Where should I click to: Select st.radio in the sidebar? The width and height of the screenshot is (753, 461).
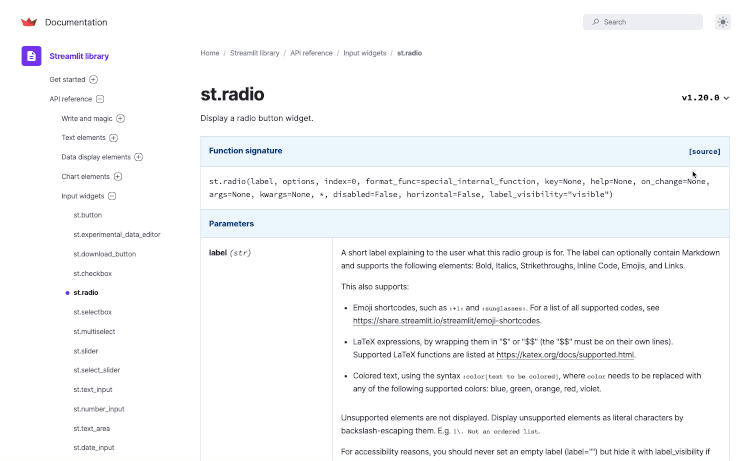point(85,292)
